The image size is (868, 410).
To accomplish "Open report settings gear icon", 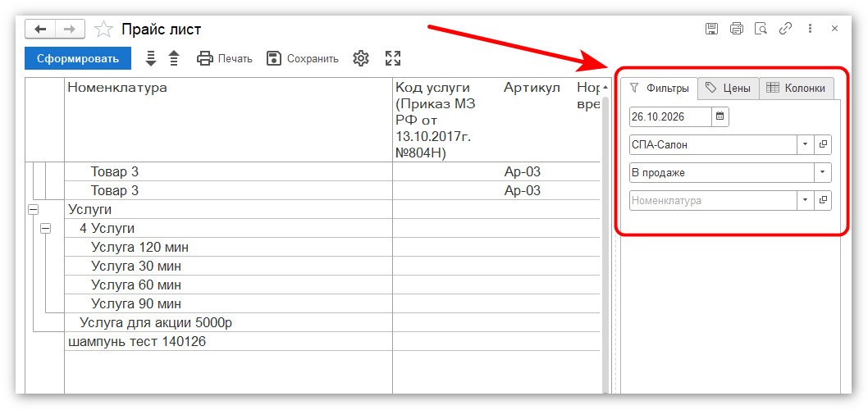I will click(x=361, y=58).
